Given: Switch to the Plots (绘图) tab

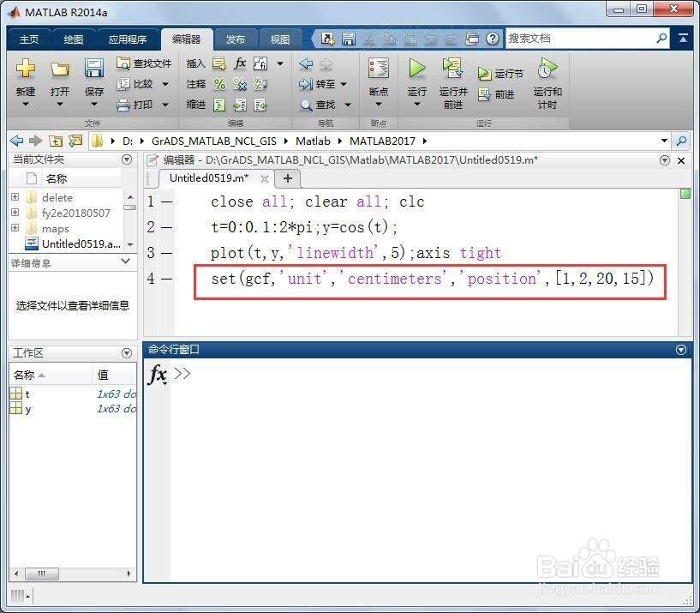Looking at the screenshot, I should 73,39.
